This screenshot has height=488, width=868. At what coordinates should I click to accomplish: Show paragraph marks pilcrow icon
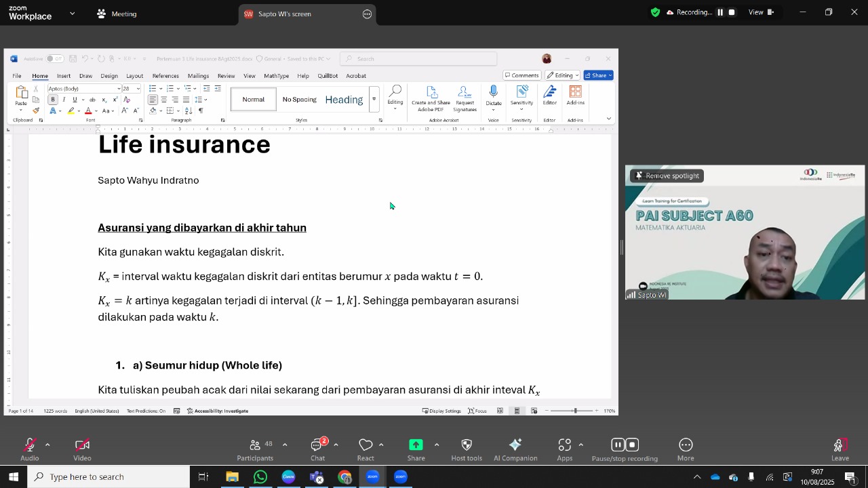point(201,110)
